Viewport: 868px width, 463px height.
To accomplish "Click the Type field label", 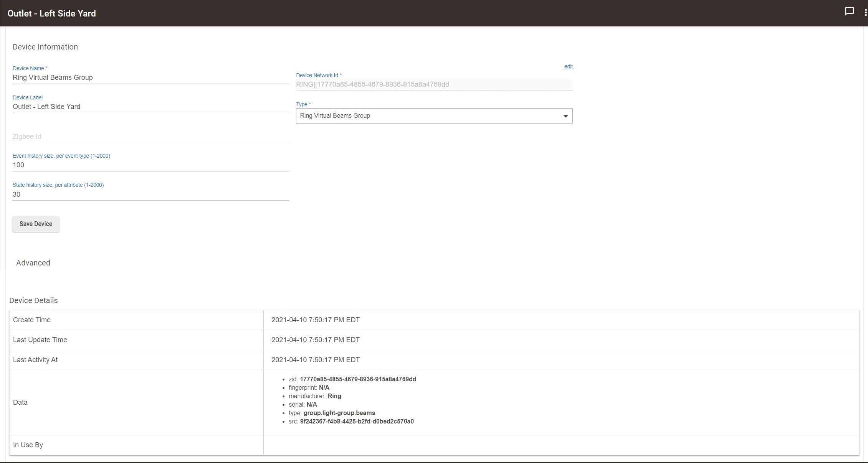I will point(303,104).
